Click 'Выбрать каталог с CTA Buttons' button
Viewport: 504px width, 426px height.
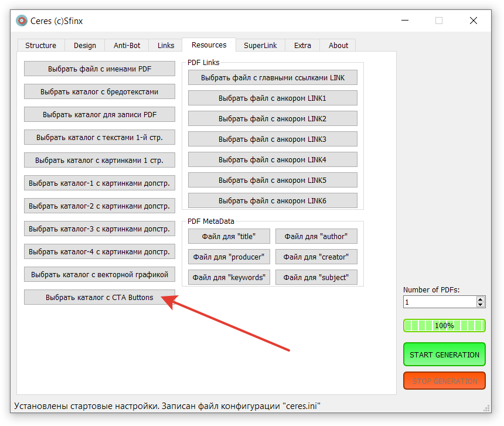100,297
